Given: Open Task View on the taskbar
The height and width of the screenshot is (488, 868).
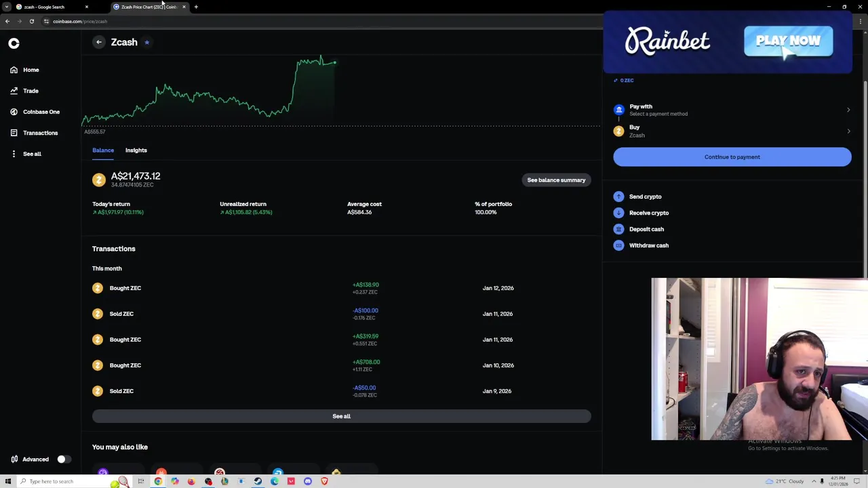Looking at the screenshot, I should coord(141,481).
